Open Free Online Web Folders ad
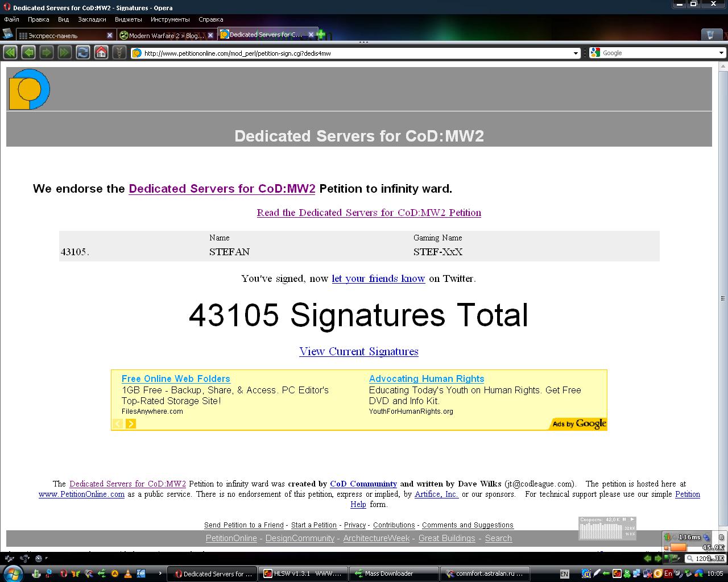Viewport: 728px width, 582px height. point(176,379)
